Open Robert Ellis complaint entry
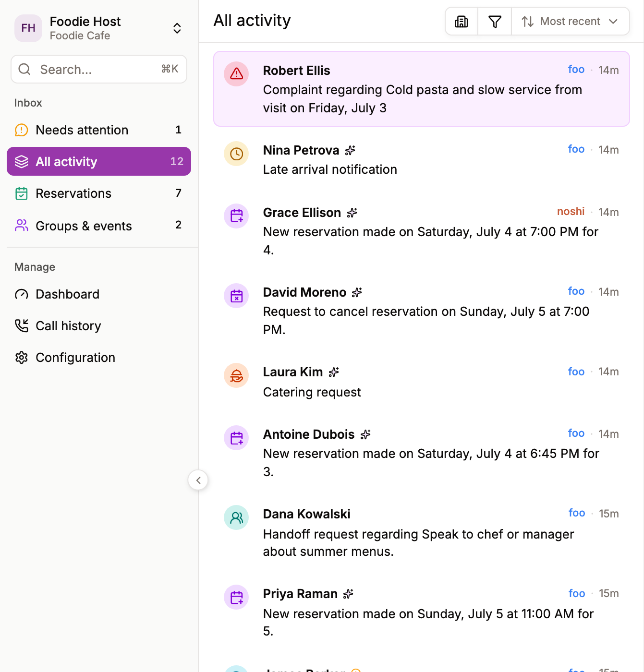Screen dimensions: 644x672 [x=422, y=89]
